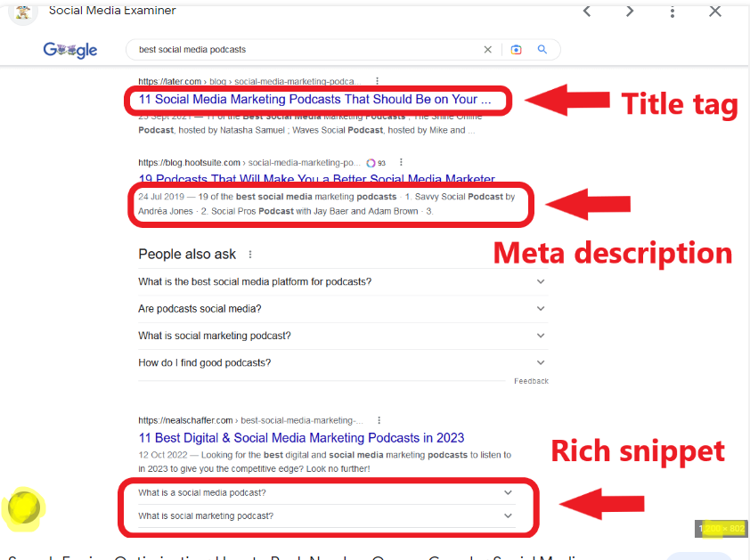Go to the next image arrow
Viewport: 750px width, 560px height.
click(630, 12)
